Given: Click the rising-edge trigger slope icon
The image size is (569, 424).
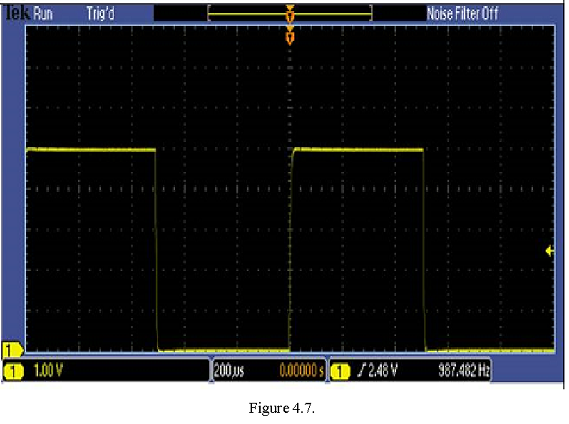Looking at the screenshot, I should (x=361, y=371).
